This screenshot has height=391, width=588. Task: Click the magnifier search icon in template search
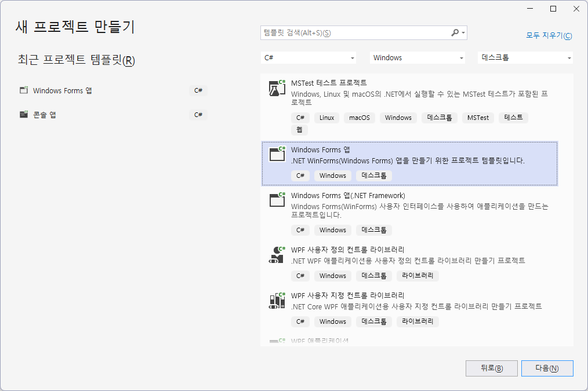(x=455, y=32)
